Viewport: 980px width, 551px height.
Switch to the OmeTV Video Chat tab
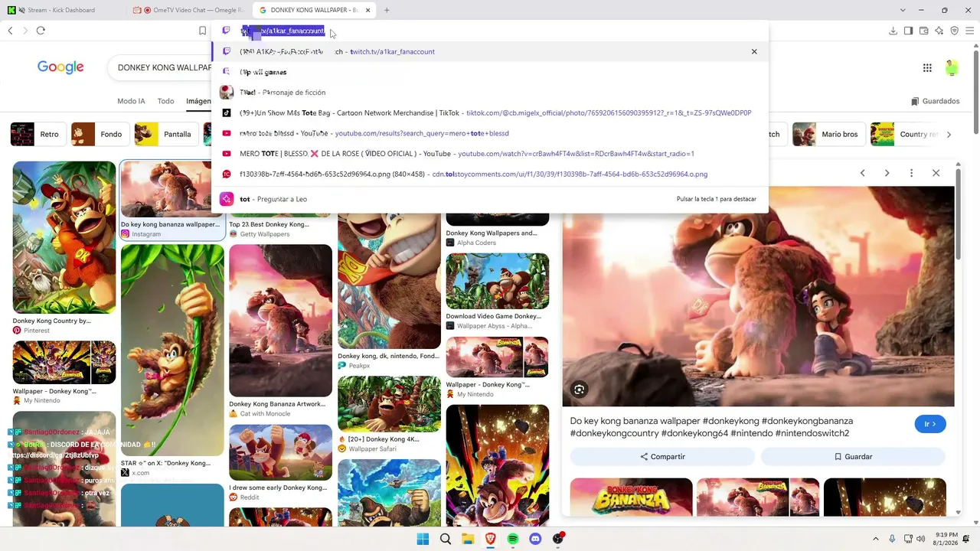pyautogui.click(x=188, y=10)
